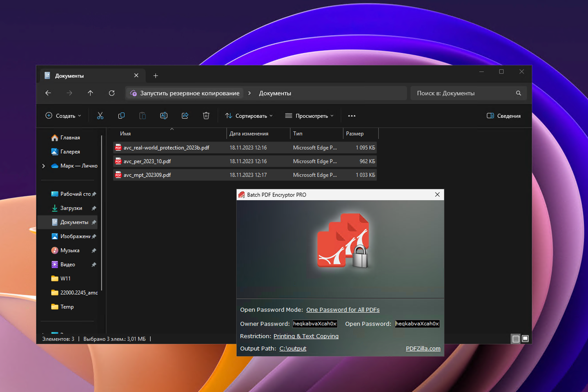Click the 18.11.2023 12:17 date cell
This screenshot has width=588, height=392.
pyautogui.click(x=248, y=175)
